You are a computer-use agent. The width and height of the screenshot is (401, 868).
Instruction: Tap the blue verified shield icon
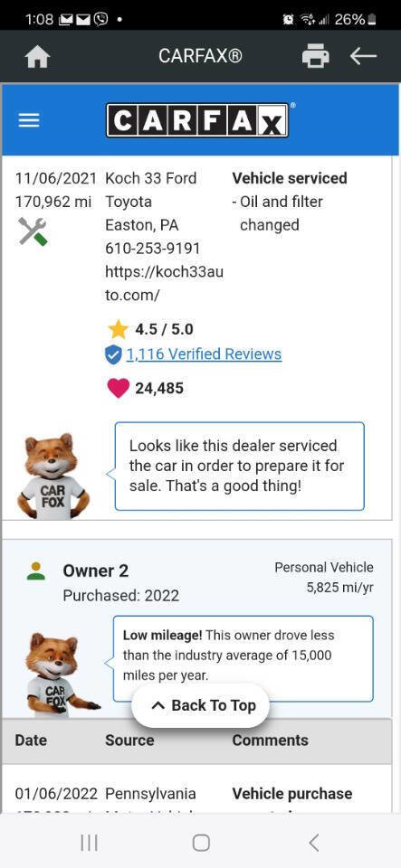113,354
